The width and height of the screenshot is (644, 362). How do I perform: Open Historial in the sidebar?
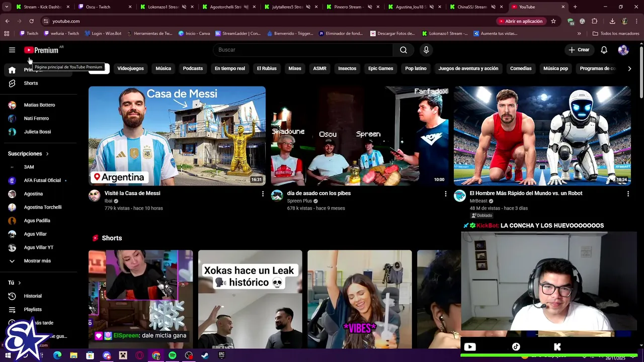coord(33,296)
